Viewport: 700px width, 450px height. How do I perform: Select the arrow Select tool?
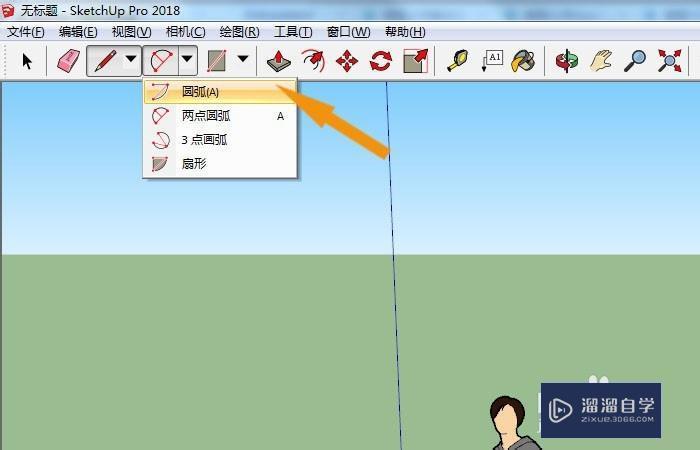coord(27,61)
